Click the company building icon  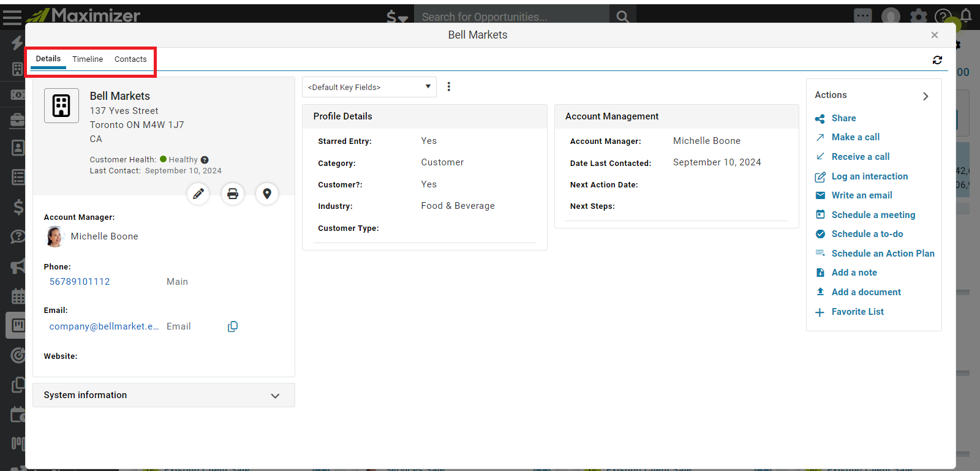point(61,105)
